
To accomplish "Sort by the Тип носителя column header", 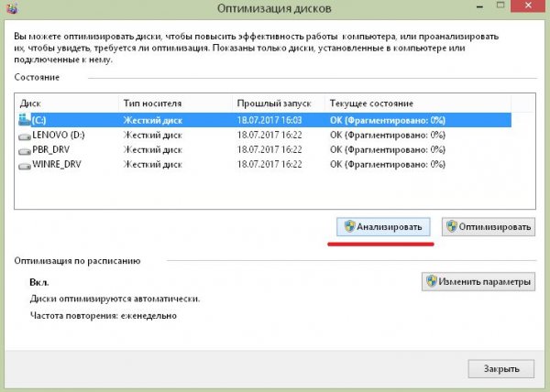I will [175, 103].
